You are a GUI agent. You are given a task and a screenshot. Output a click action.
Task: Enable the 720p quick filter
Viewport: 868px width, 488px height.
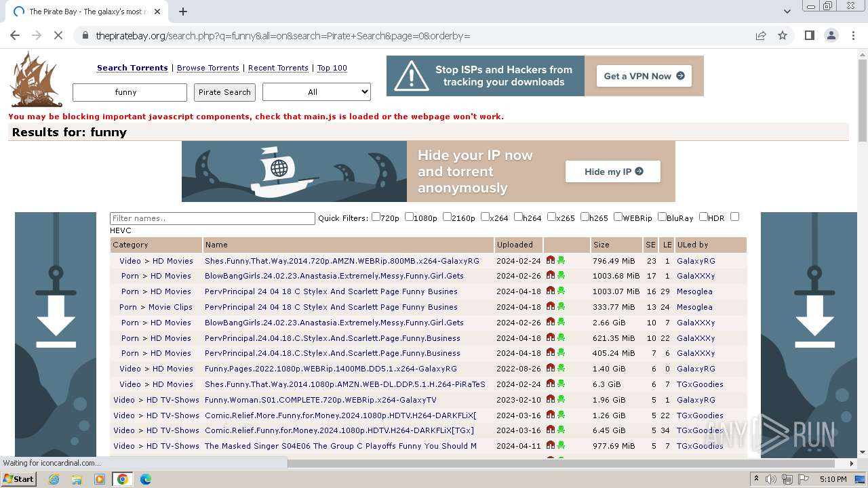(x=376, y=217)
